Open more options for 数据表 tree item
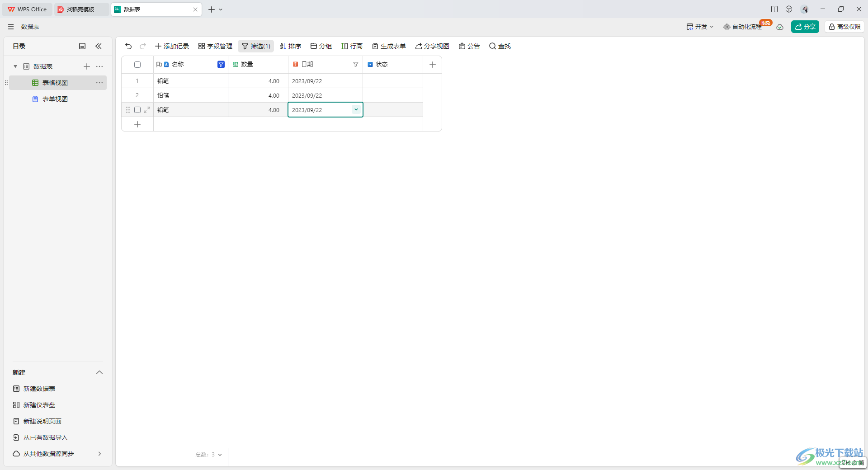 coord(99,66)
